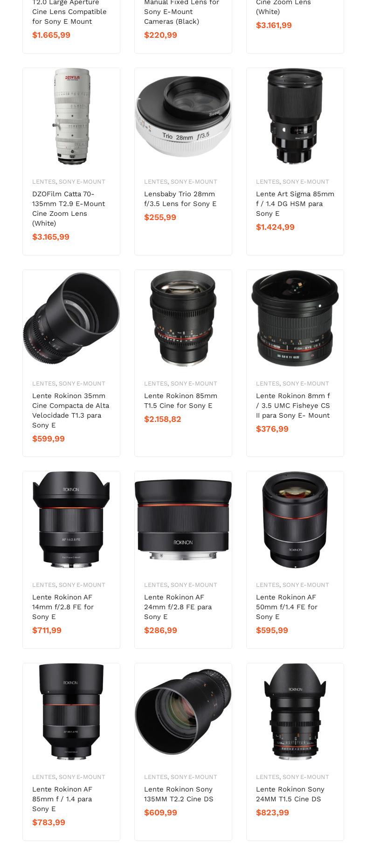Open Lente Rokinon 35mm Cine Compacta title
This screenshot has width=366, height=868.
coord(70,410)
